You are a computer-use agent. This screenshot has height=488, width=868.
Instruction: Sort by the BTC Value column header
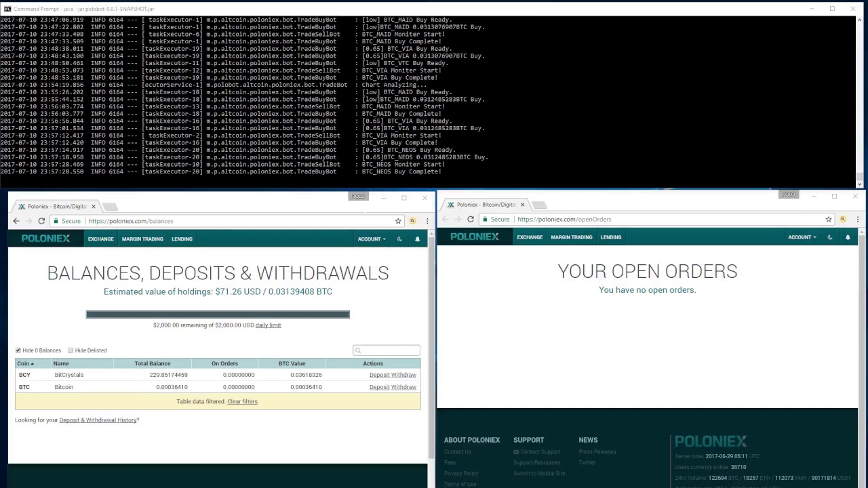point(292,363)
